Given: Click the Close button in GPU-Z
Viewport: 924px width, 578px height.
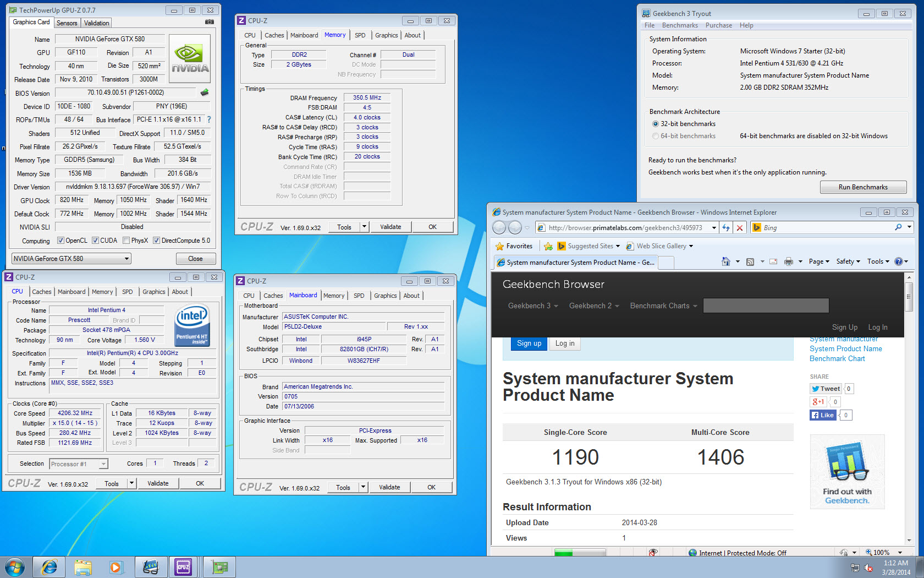Looking at the screenshot, I should pos(195,259).
